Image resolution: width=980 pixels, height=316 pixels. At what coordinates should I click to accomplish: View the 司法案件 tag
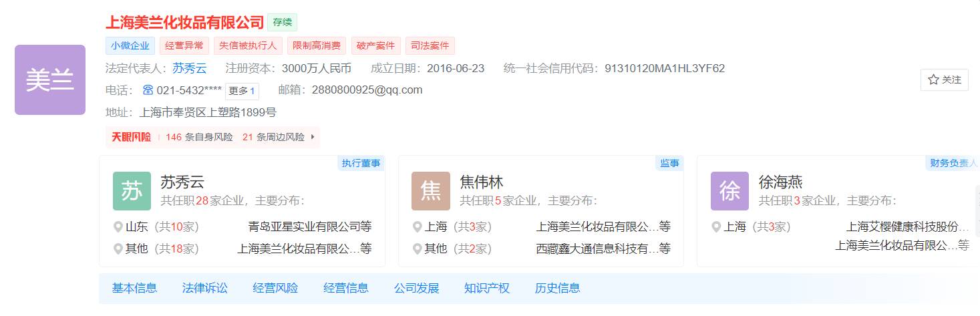click(x=430, y=45)
